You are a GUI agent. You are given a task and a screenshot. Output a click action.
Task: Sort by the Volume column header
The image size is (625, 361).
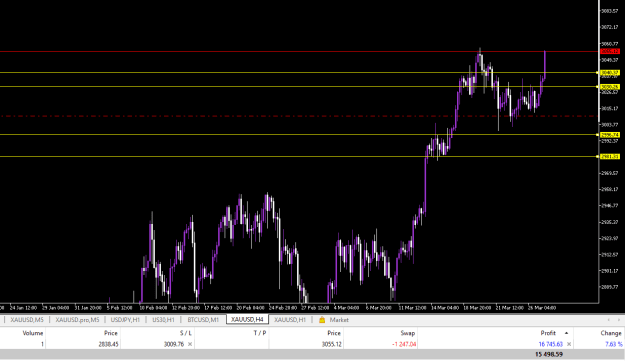pos(33,333)
